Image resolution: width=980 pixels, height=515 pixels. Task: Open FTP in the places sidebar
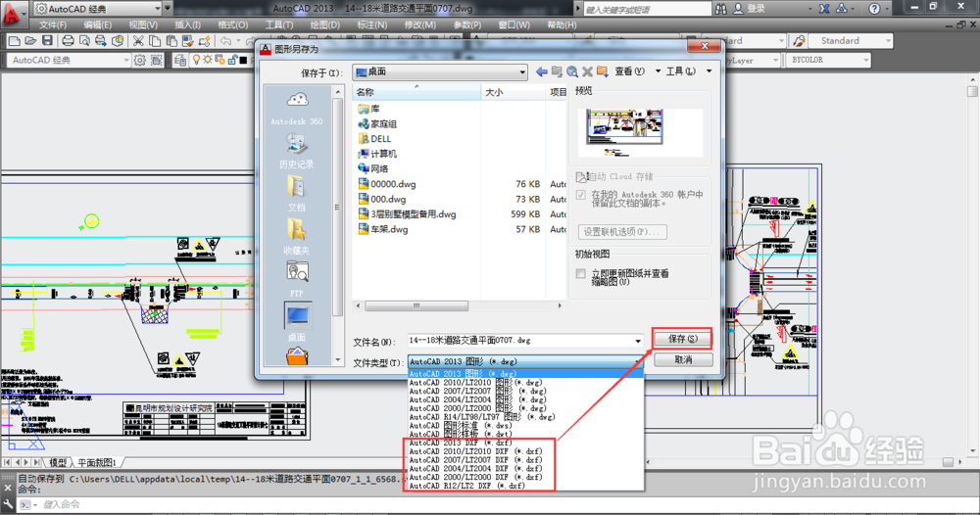click(297, 279)
